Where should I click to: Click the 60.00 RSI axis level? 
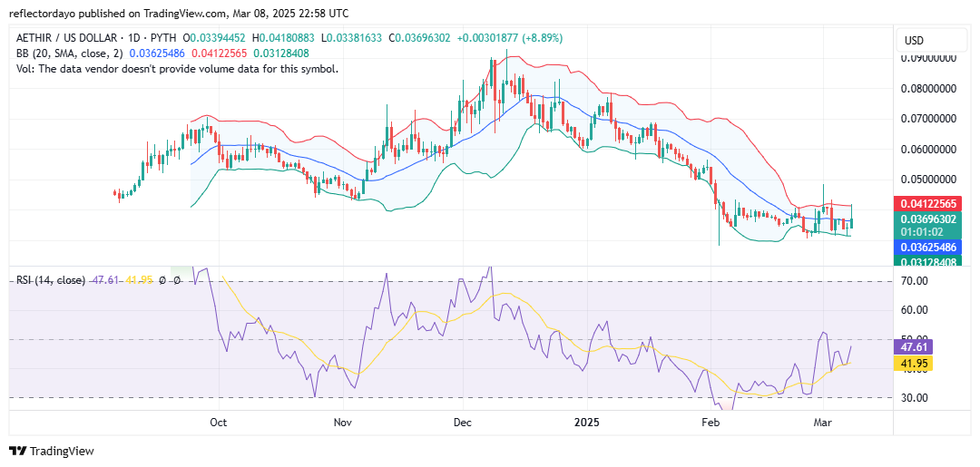tap(916, 310)
